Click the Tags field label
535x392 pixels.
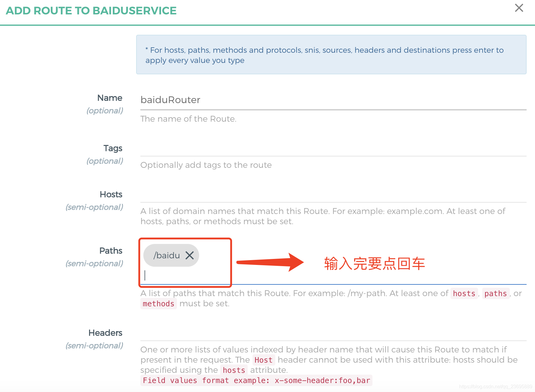point(113,148)
